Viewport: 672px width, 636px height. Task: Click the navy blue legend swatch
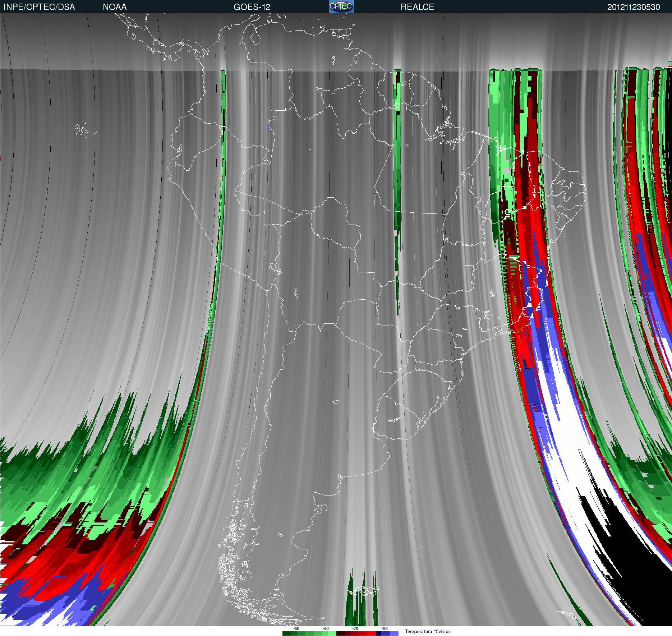pos(378,633)
